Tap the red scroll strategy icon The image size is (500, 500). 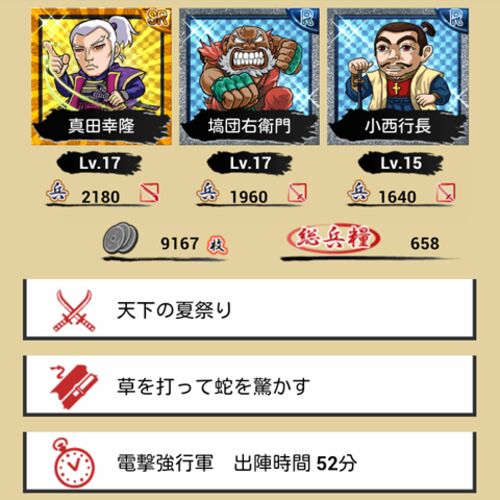pos(74,387)
